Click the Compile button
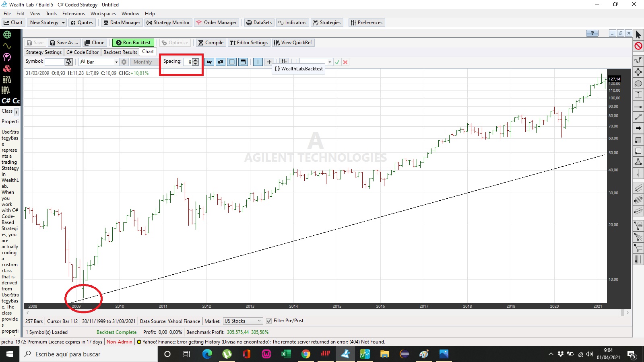This screenshot has width=644, height=362. (x=211, y=43)
